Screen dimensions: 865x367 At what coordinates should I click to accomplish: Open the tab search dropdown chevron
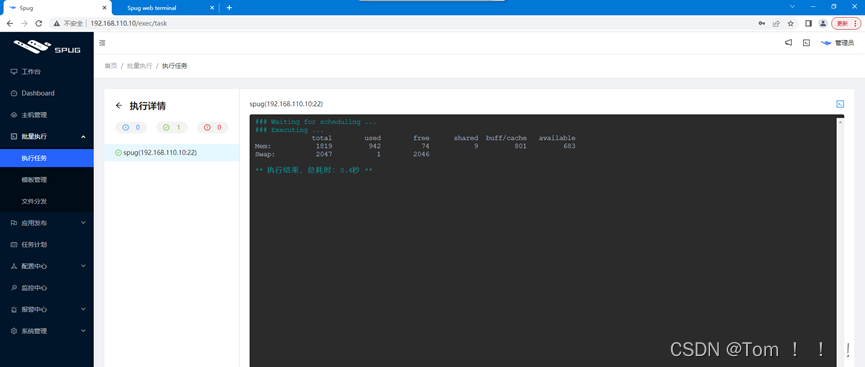click(792, 7)
